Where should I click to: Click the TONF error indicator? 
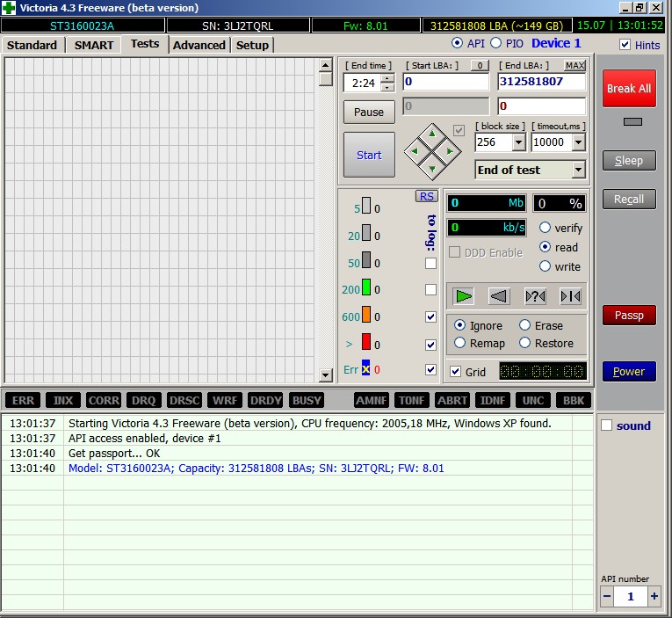(411, 401)
